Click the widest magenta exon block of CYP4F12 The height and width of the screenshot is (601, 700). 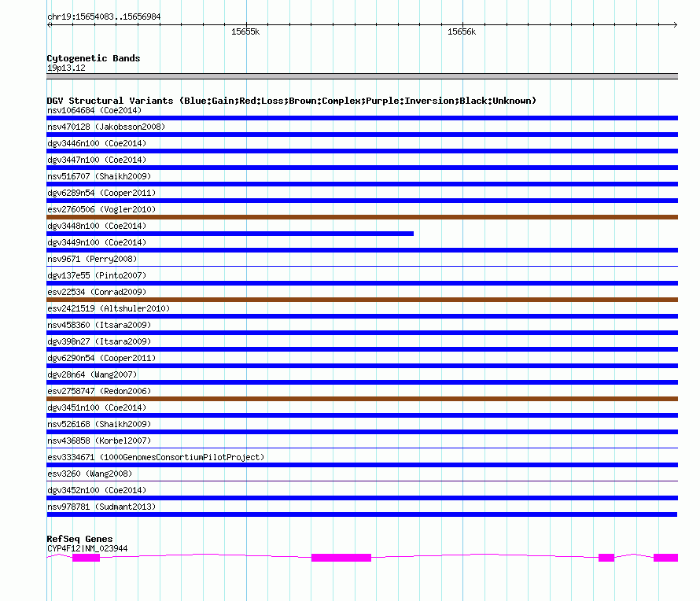(x=341, y=558)
